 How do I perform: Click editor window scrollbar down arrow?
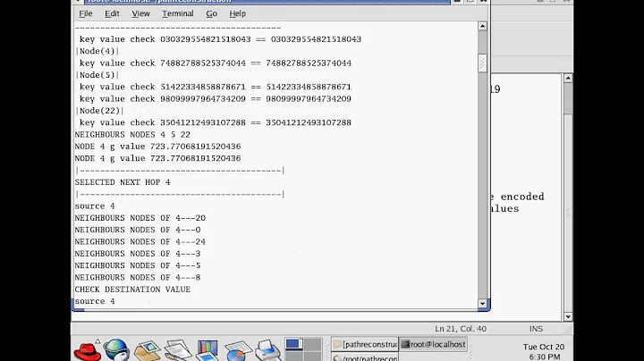coord(568,316)
